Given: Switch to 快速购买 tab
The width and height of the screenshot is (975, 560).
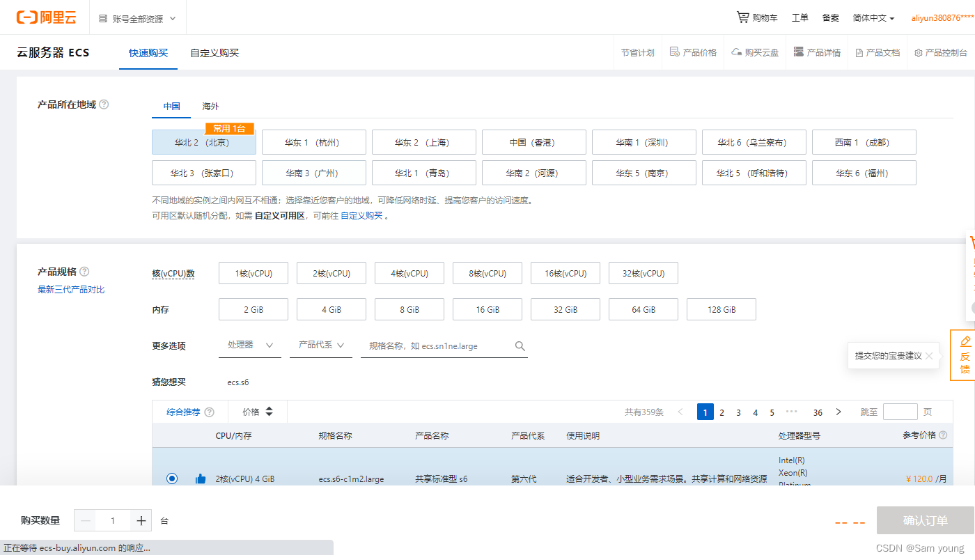Looking at the screenshot, I should pos(148,53).
